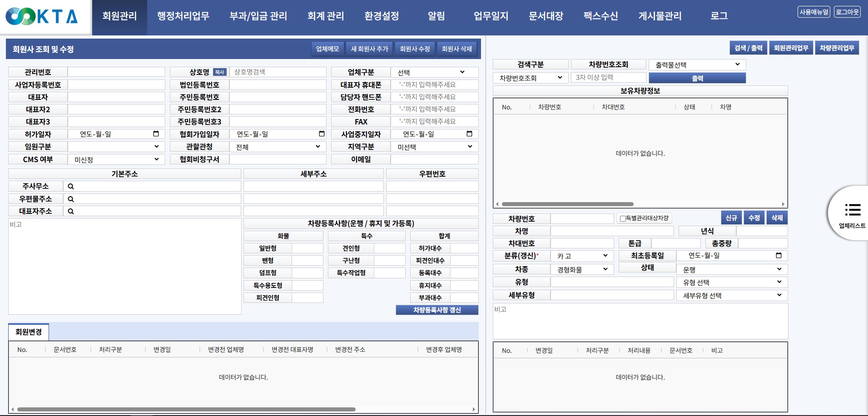This screenshot has height=416, width=868.
Task: Click the search icon in 주사무소 address field
Action: pyautogui.click(x=71, y=187)
